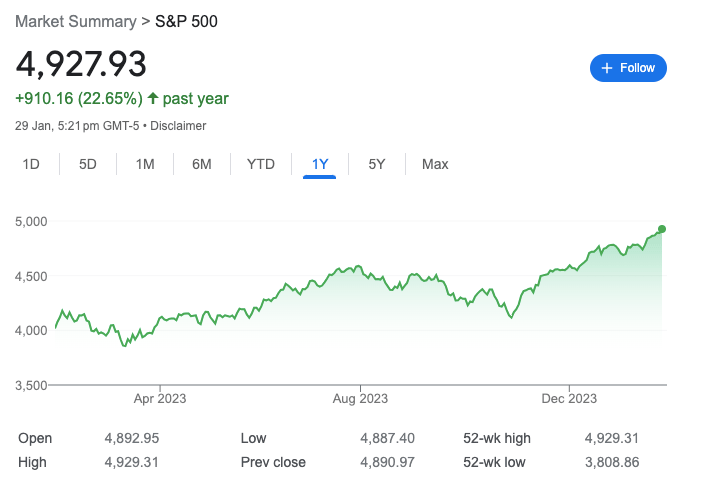Click the Aug 2023 axis label
Image resolution: width=705 pixels, height=482 pixels.
(360, 398)
